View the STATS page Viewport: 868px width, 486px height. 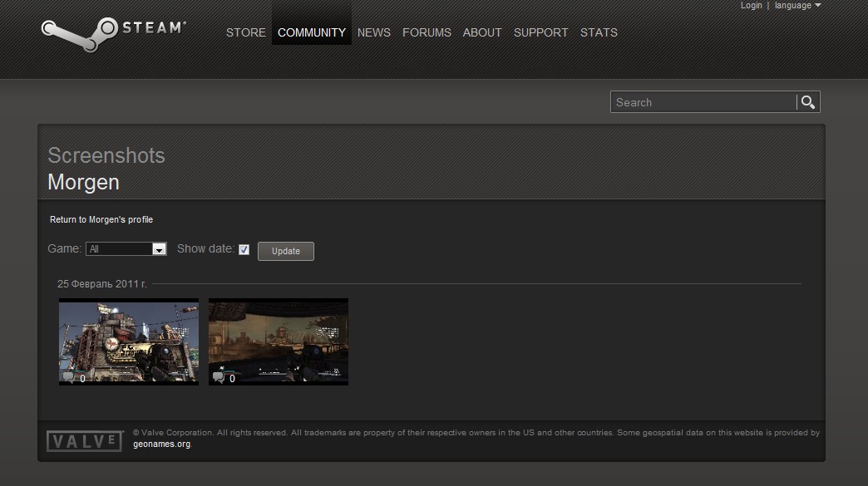point(599,32)
